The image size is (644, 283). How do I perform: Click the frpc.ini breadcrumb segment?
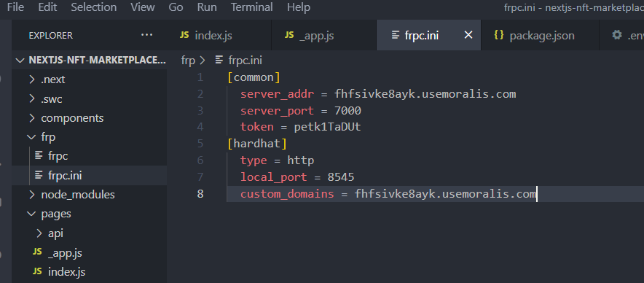coord(246,61)
